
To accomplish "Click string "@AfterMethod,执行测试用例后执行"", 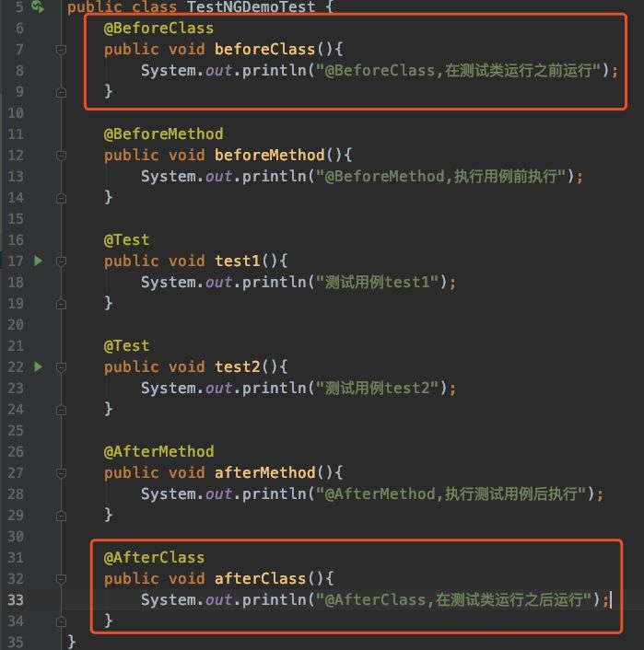I will coord(451,493).
